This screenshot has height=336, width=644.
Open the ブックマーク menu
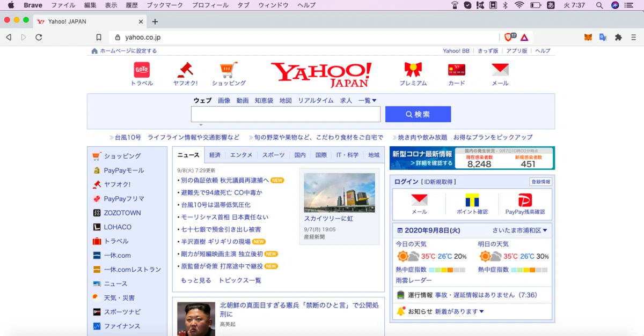coord(165,5)
